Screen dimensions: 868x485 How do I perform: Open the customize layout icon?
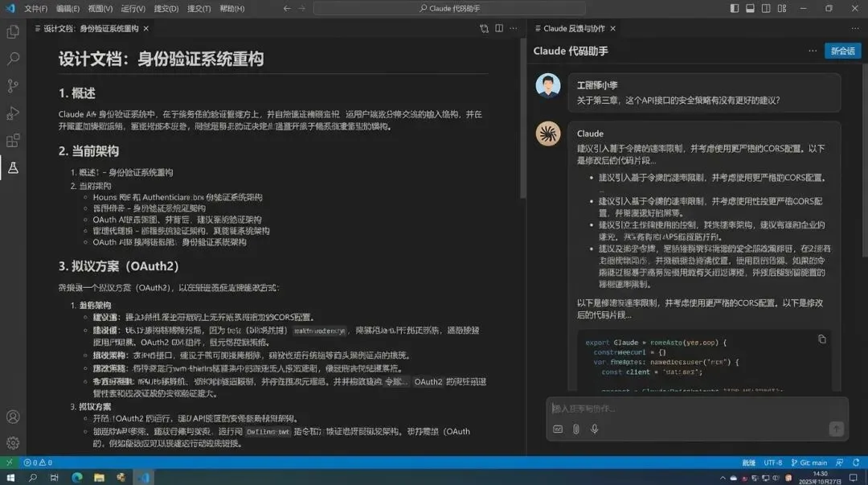pos(782,8)
